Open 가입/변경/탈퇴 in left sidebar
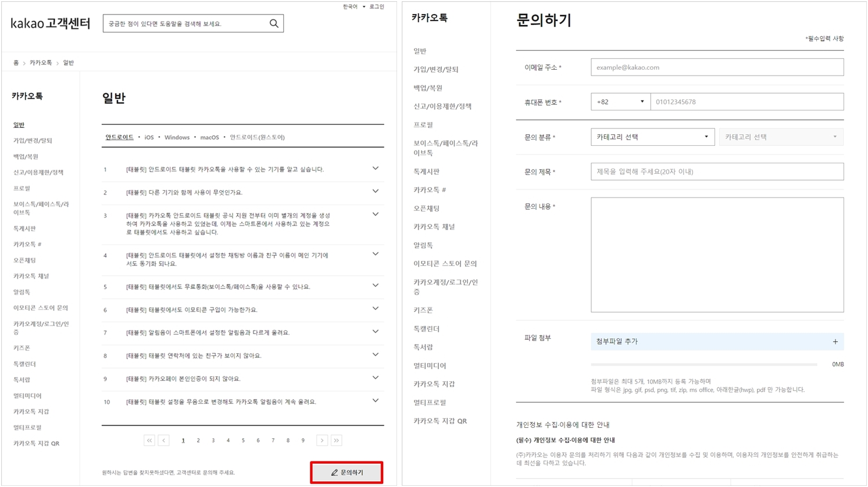Screen dimensions: 868x487 pyautogui.click(x=33, y=141)
